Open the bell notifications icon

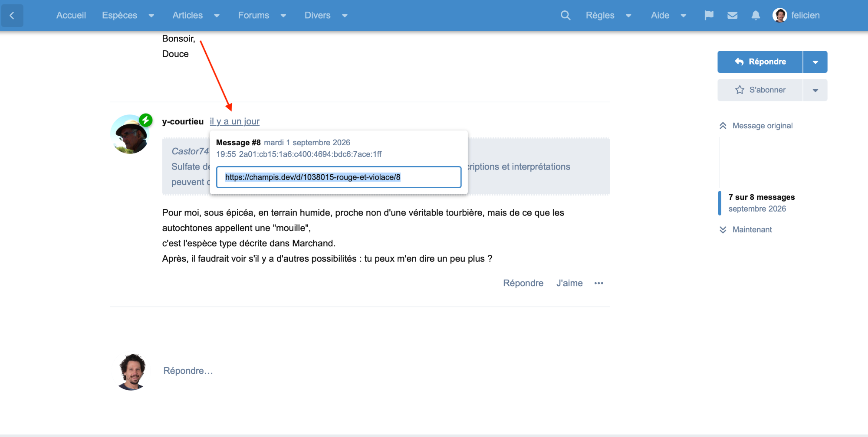tap(756, 16)
